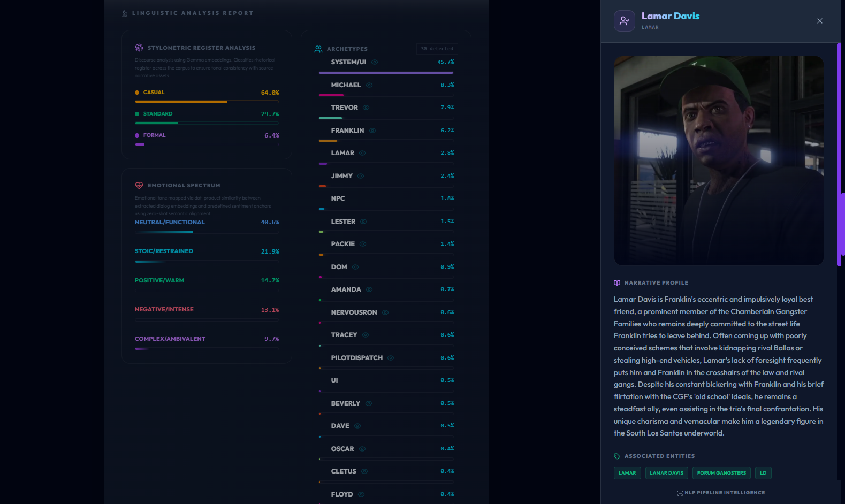Select the POSITIVE/WARM emotion label

tap(159, 280)
